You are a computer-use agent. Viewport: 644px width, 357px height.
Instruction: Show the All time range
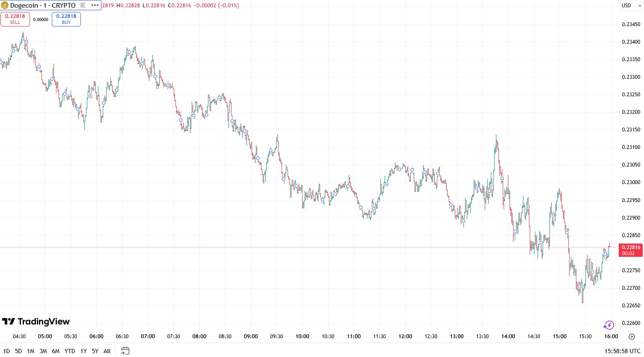click(107, 351)
